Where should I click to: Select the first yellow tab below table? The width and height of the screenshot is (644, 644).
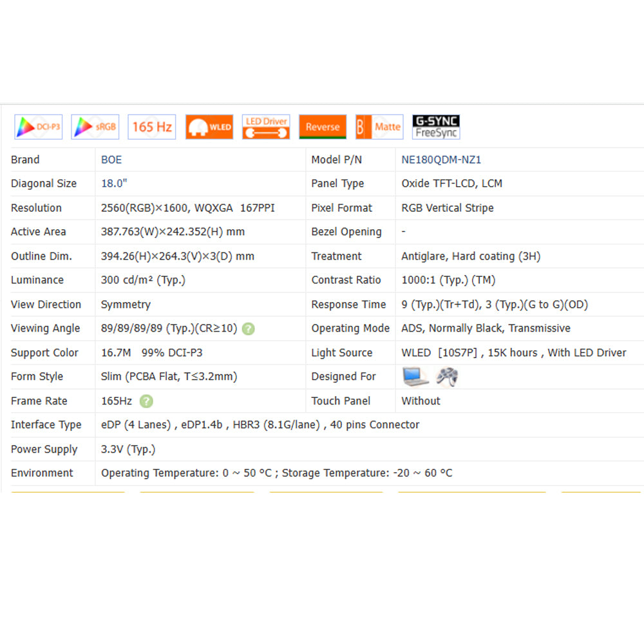(x=68, y=493)
